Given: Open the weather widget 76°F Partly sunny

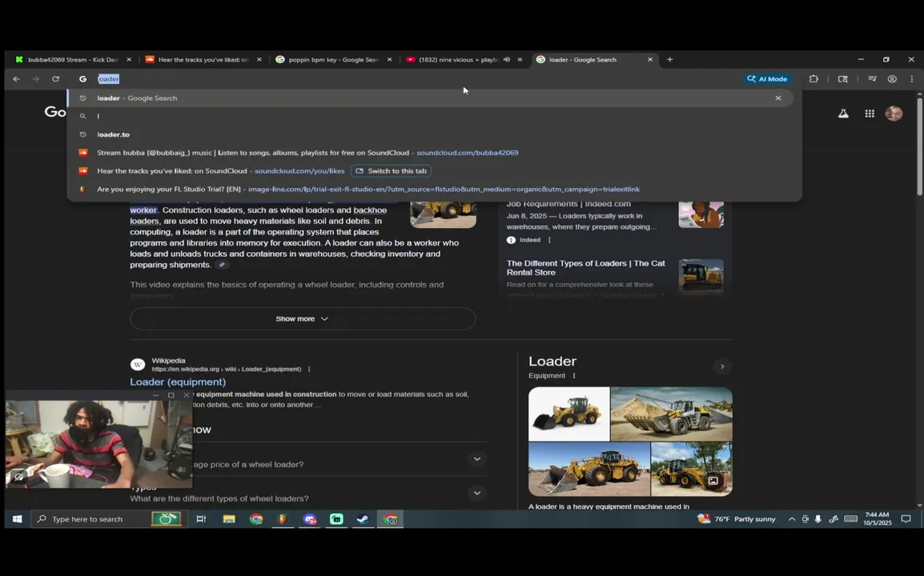Looking at the screenshot, I should coord(737,519).
